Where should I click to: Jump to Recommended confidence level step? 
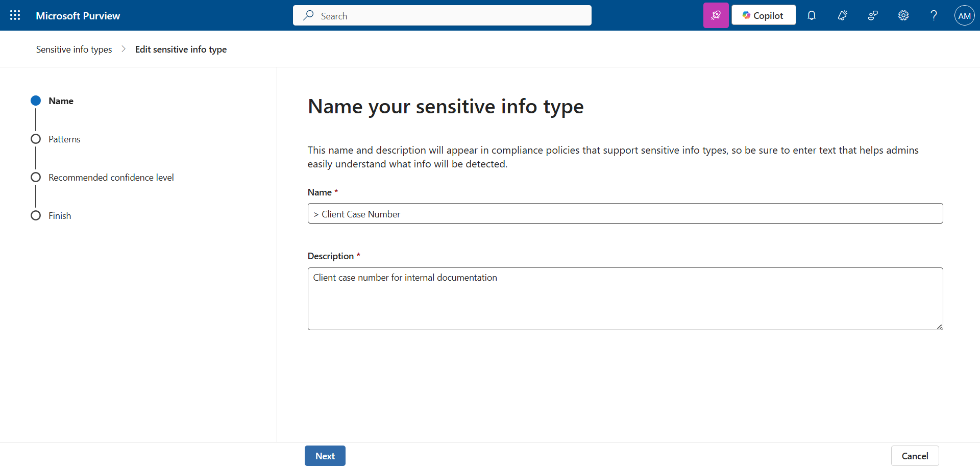(x=111, y=178)
